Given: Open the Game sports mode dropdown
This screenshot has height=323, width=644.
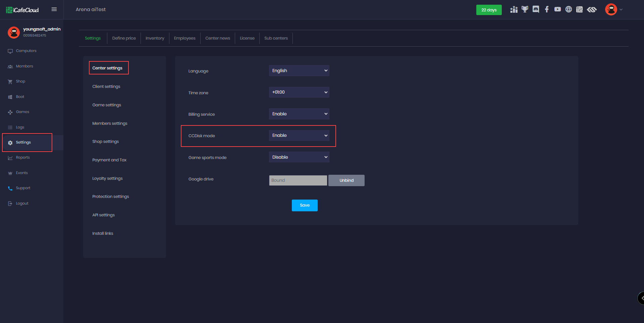Looking at the screenshot, I should [x=299, y=157].
